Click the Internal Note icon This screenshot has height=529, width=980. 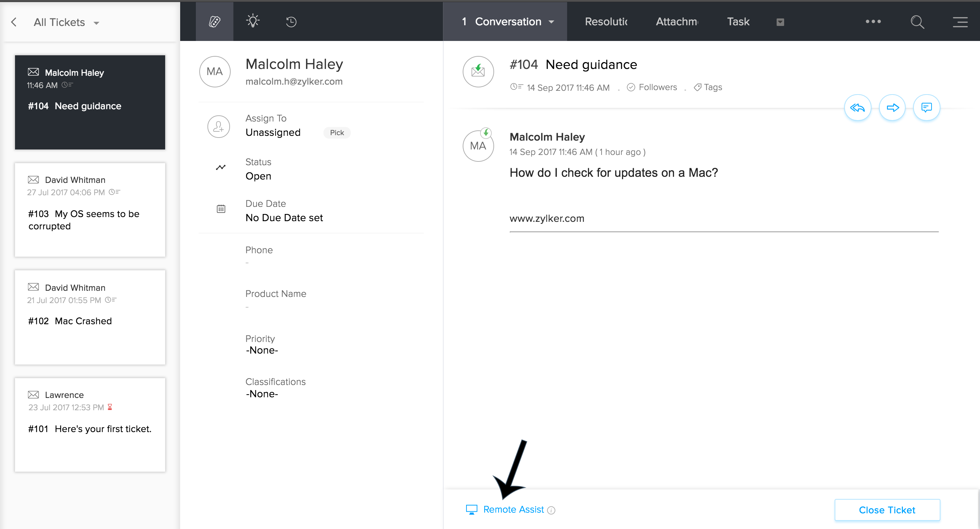[926, 108]
